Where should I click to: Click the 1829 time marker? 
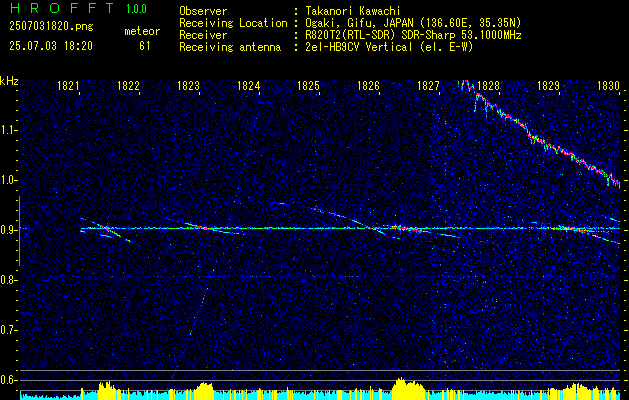click(548, 86)
